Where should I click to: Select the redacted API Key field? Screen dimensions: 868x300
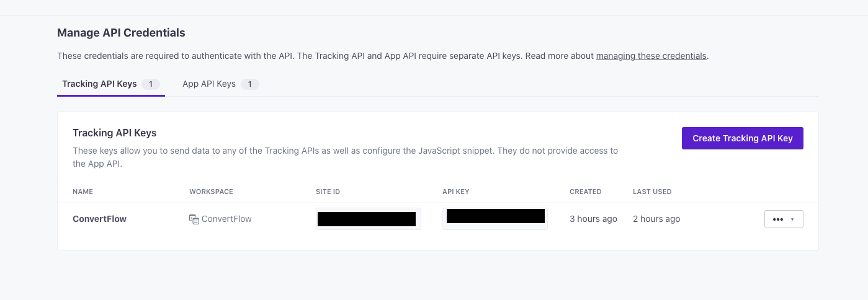pos(495,219)
